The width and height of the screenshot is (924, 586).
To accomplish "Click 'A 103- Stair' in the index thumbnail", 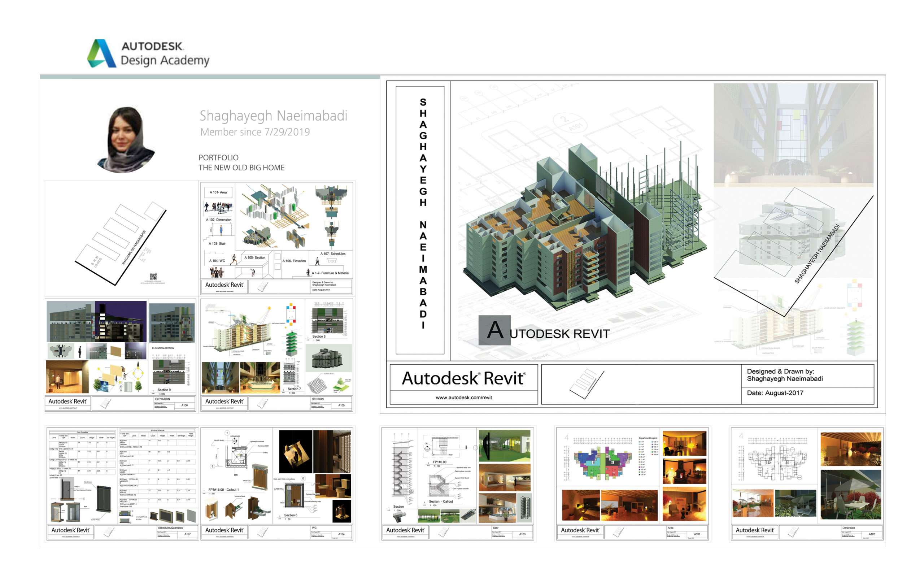I will pyautogui.click(x=217, y=244).
